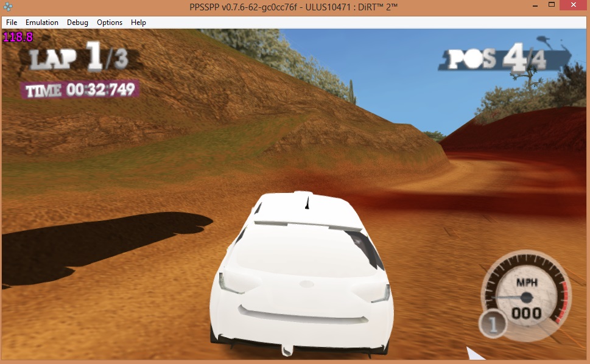Open the File menu
Image resolution: width=590 pixels, height=364 pixels.
12,23
